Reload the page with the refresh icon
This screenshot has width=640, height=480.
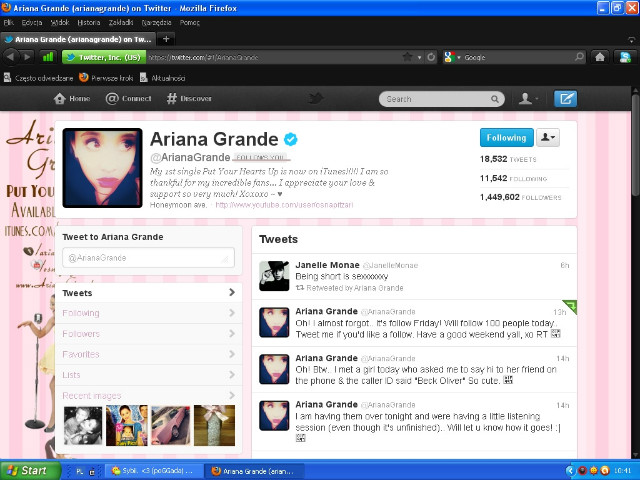431,57
